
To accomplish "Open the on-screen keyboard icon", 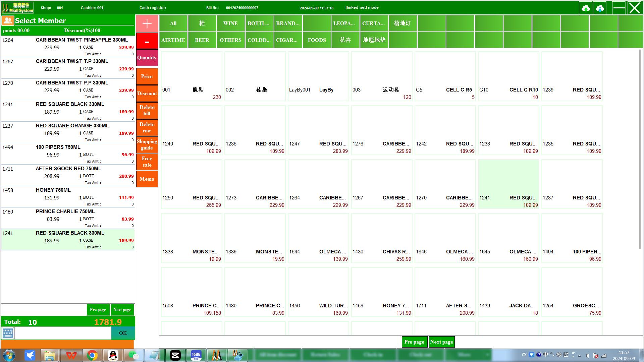I will point(8,333).
